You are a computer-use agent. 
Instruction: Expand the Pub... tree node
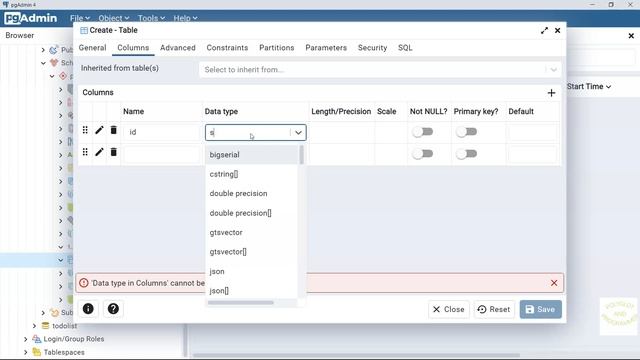pyautogui.click(x=43, y=50)
